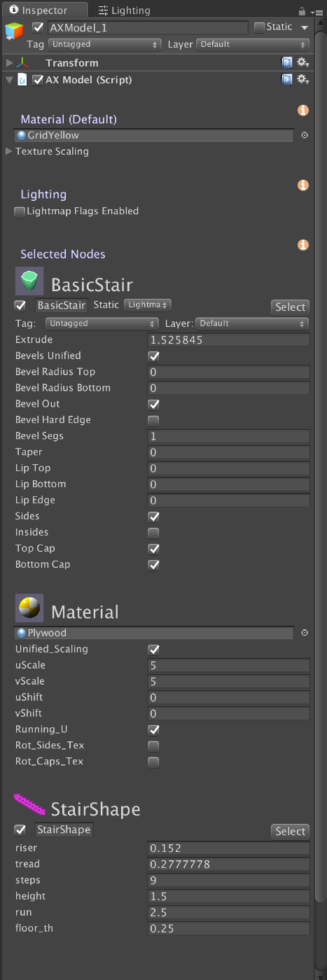
Task: Click the Transform axes icon
Action: [22, 63]
